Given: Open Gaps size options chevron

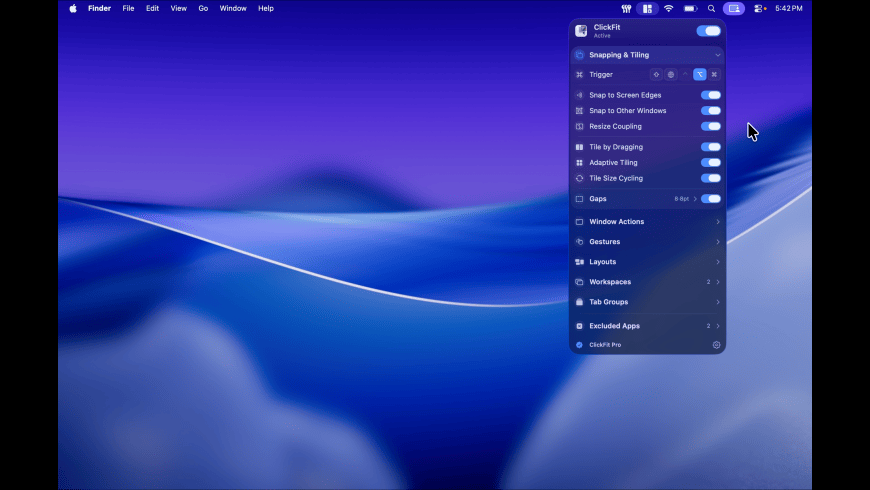Looking at the screenshot, I should pyautogui.click(x=695, y=199).
